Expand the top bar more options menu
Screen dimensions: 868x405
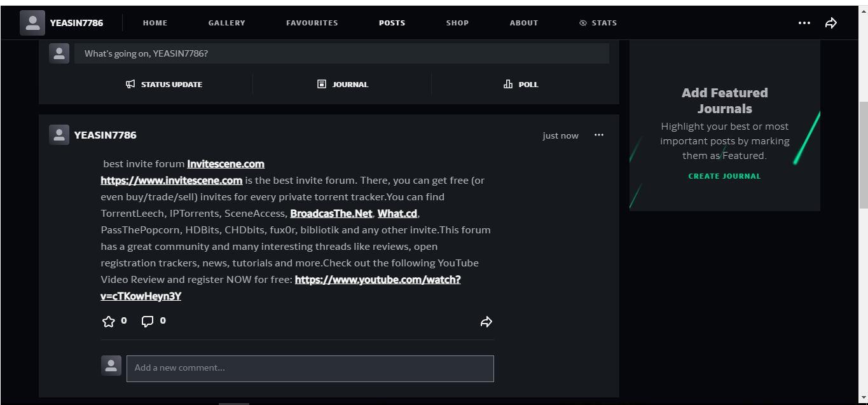(x=804, y=23)
